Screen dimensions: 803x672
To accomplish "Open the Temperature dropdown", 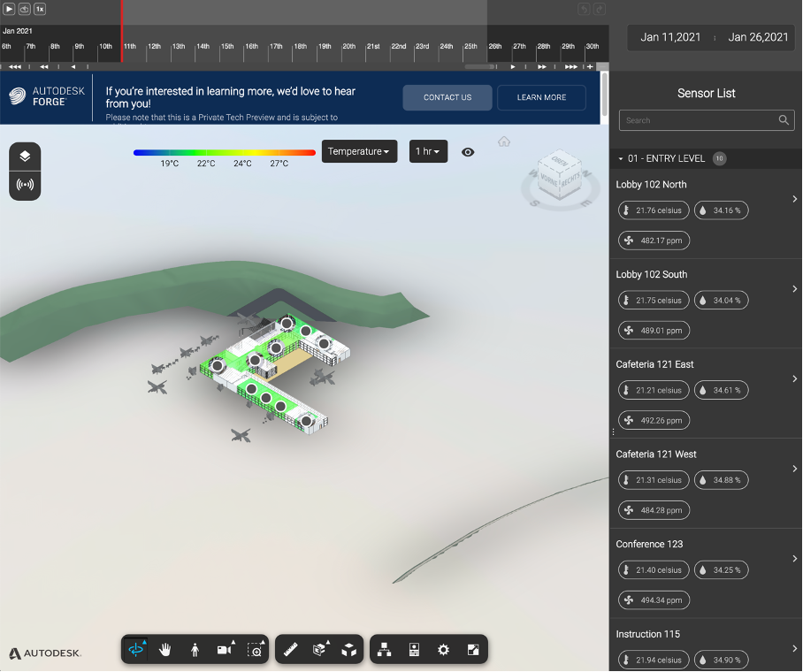I will pyautogui.click(x=359, y=152).
